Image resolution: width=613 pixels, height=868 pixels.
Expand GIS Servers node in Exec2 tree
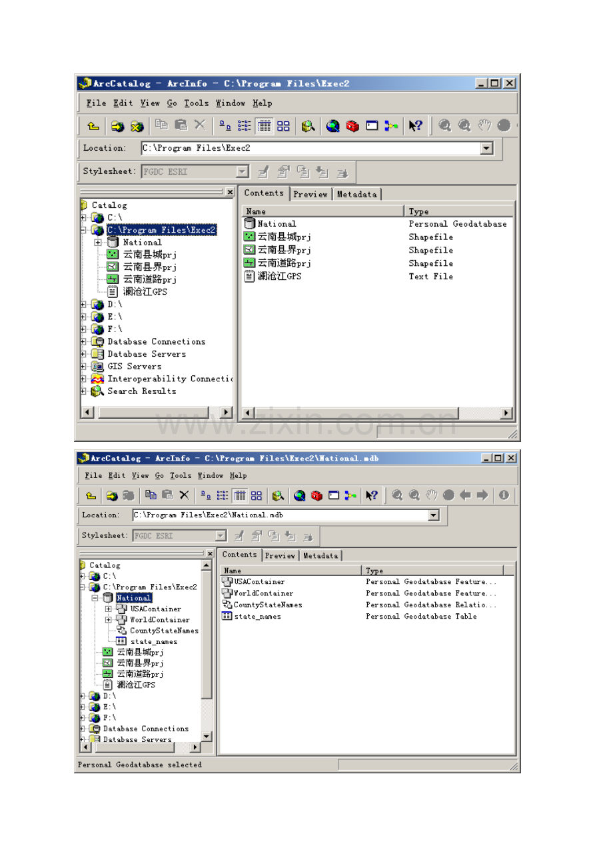coord(83,367)
